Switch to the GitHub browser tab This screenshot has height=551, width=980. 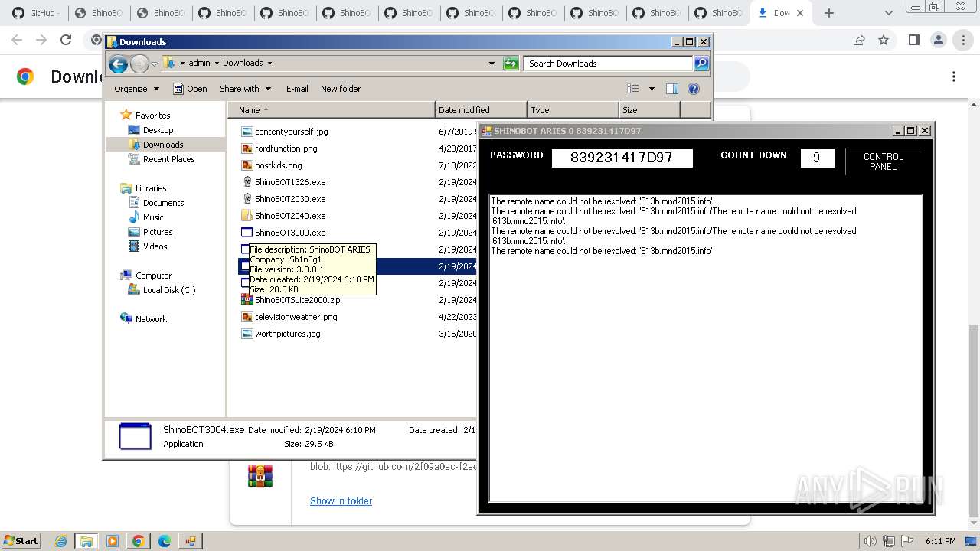click(x=35, y=13)
